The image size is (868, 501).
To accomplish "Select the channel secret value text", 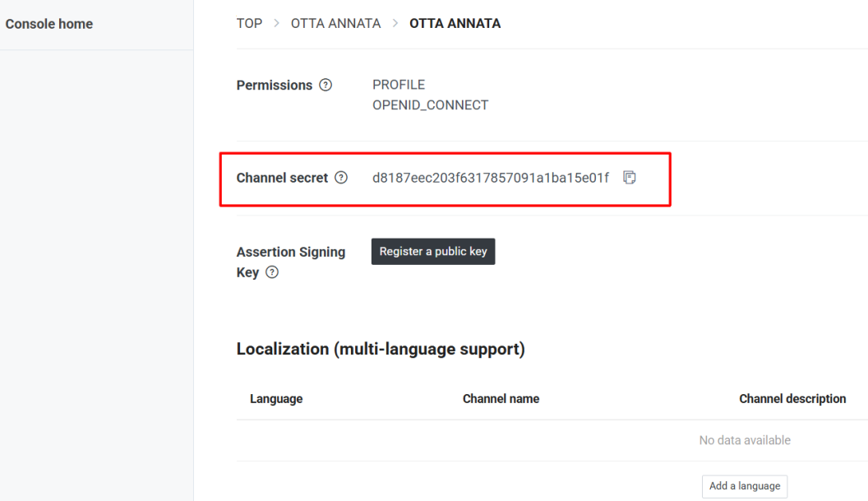I will pos(491,178).
